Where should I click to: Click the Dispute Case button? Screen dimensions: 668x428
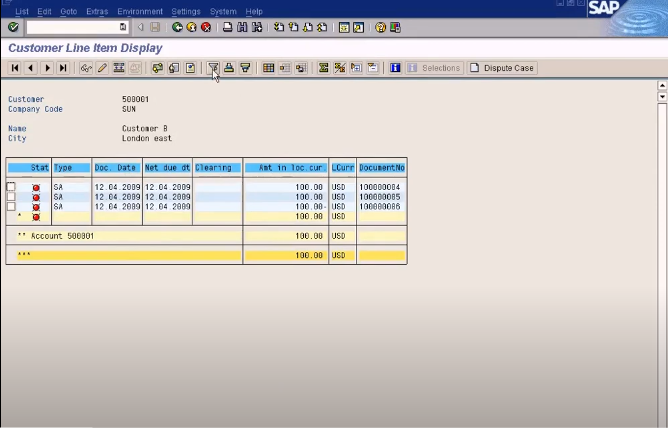[x=502, y=68]
